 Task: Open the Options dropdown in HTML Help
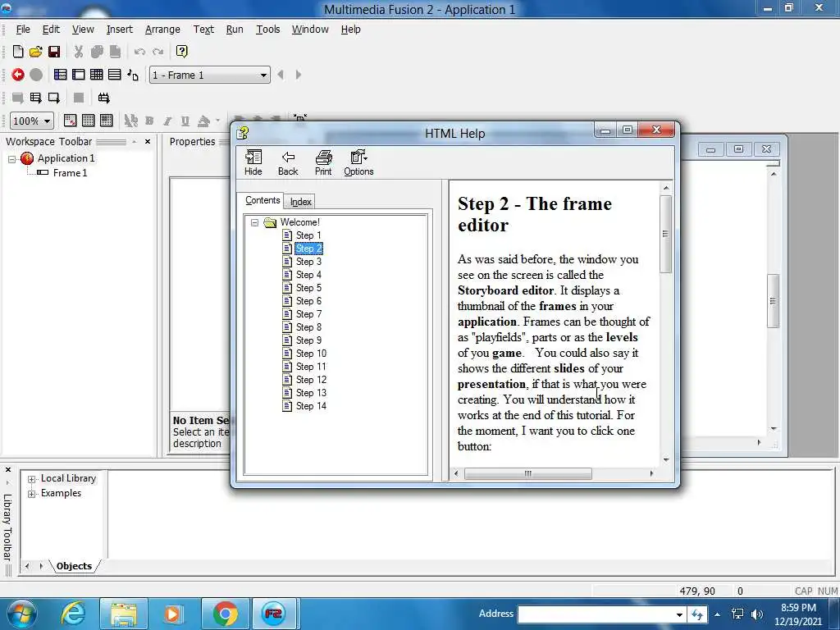(358, 163)
